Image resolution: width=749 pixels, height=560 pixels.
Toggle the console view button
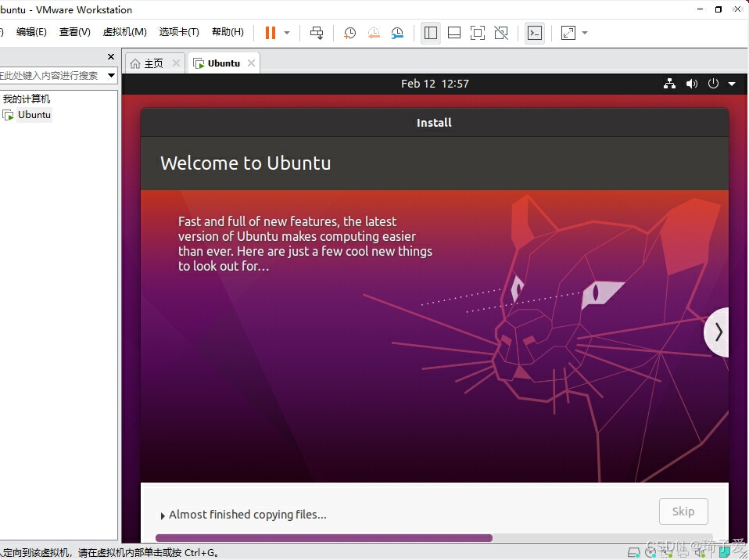534,32
